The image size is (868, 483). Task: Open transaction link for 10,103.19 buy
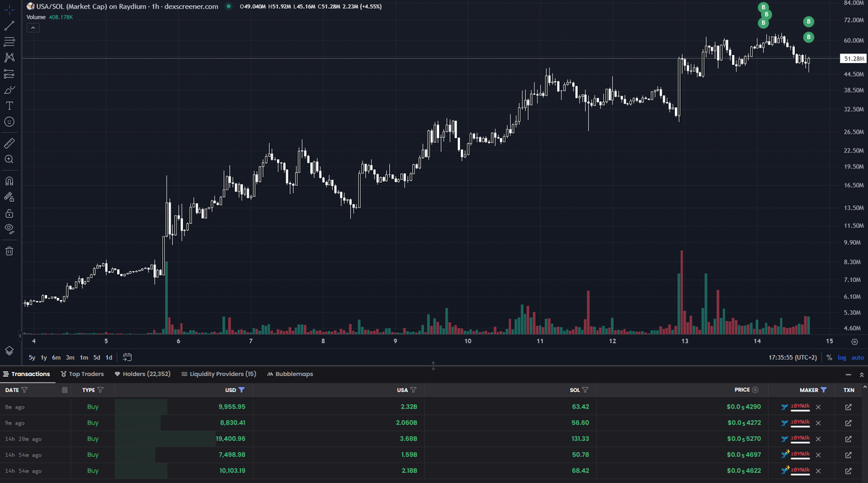(848, 471)
